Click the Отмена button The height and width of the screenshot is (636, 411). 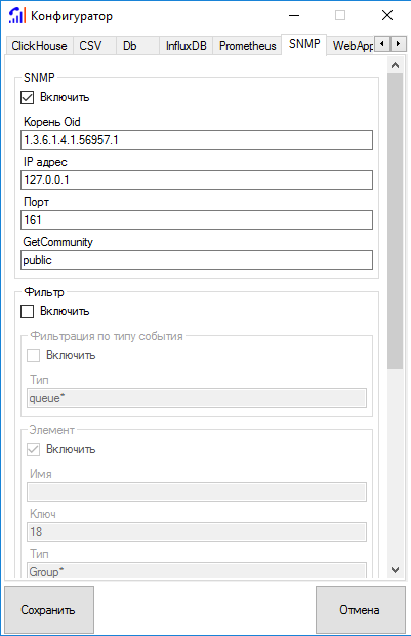click(360, 610)
